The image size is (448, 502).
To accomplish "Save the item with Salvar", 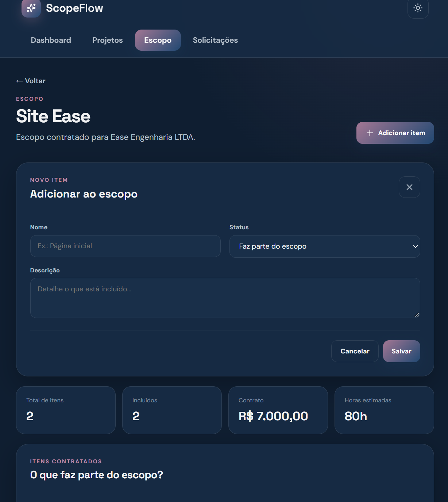I will click(402, 351).
